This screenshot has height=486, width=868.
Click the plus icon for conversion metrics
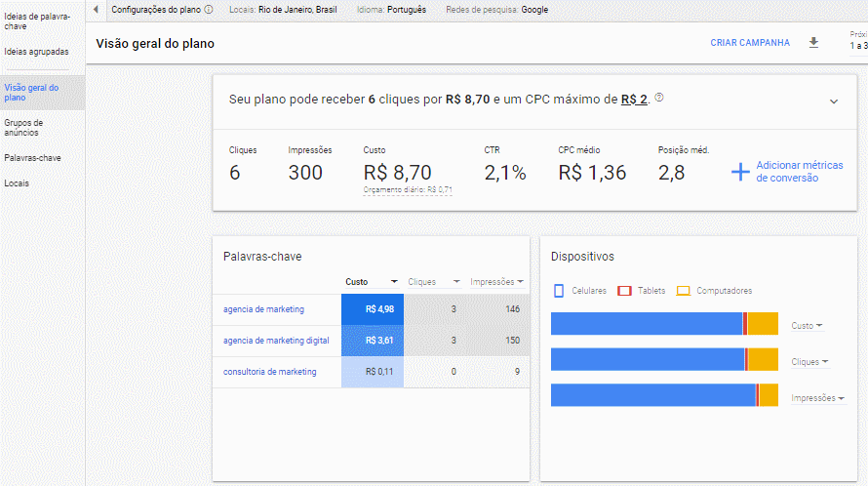(x=740, y=172)
